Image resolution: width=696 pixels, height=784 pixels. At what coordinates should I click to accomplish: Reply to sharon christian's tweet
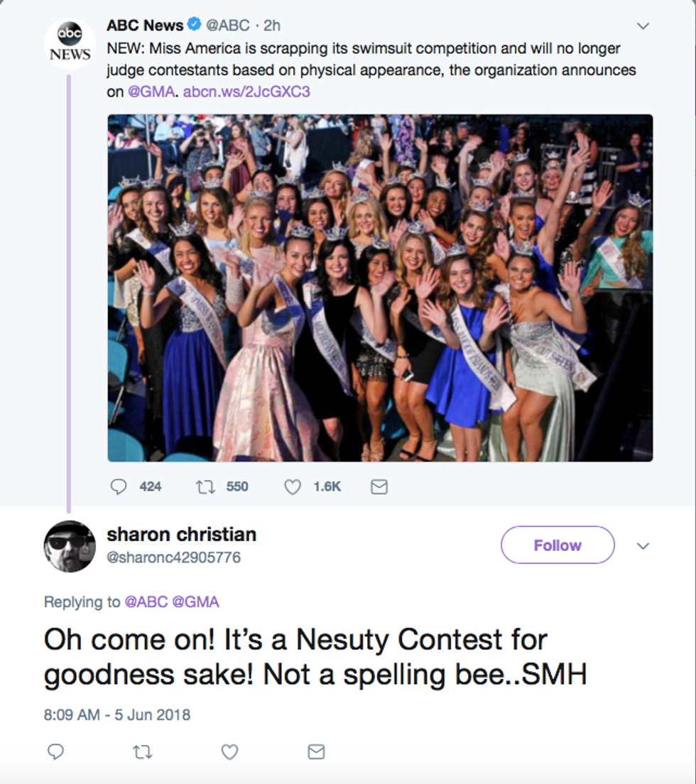[55, 751]
